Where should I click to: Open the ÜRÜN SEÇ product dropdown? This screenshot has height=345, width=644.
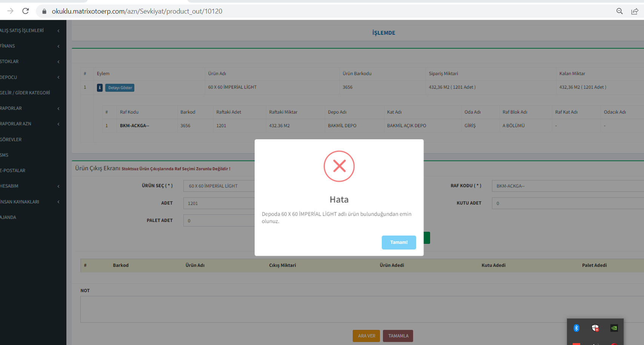click(x=219, y=186)
